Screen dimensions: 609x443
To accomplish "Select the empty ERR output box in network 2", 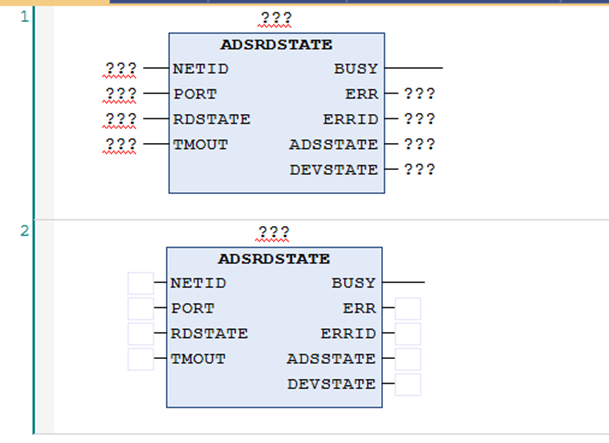I will pyautogui.click(x=408, y=308).
